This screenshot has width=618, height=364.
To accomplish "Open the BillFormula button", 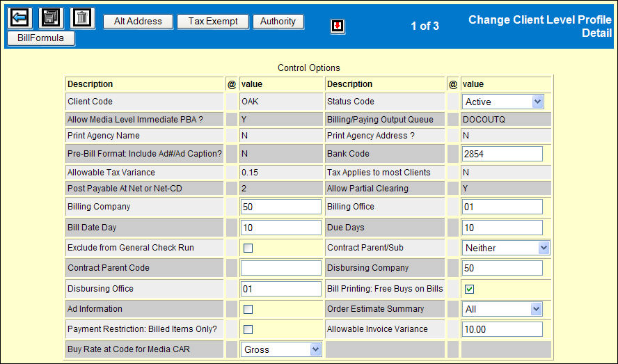I will point(40,38).
